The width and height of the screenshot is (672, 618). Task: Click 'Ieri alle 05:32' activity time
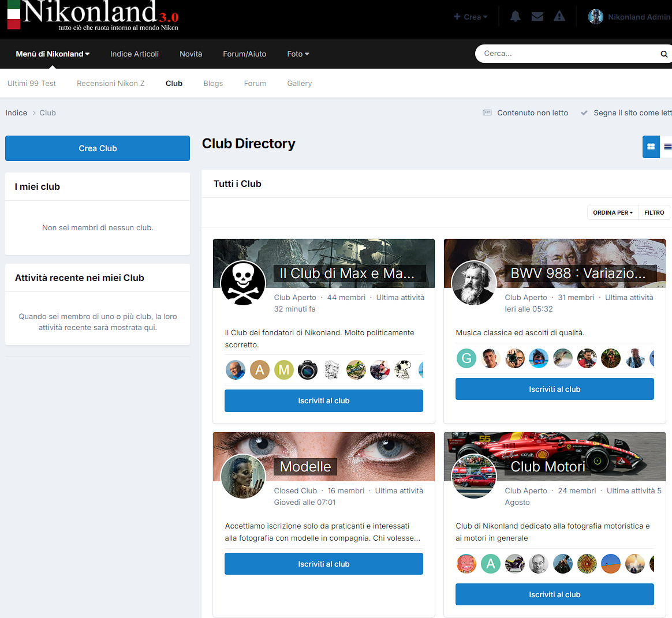point(528,309)
